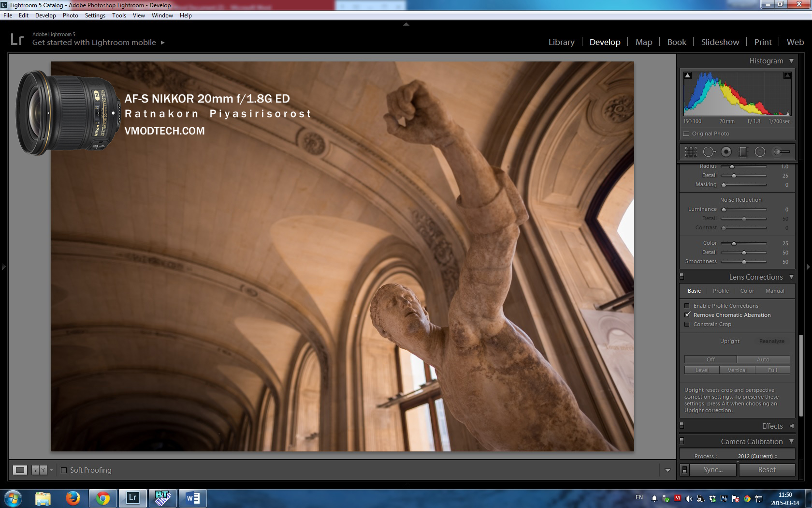Toggle the Effects panel switch
This screenshot has height=508, width=812.
coord(682,426)
